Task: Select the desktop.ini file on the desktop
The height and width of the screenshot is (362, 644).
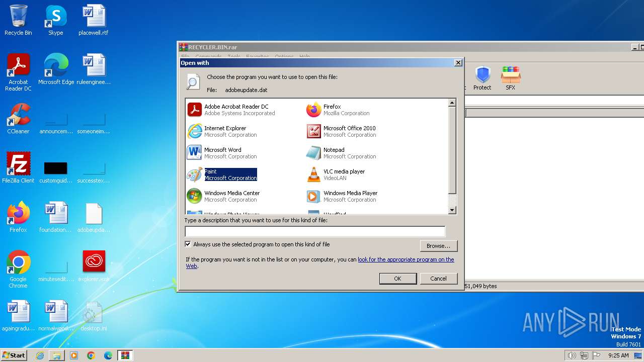Action: click(x=94, y=316)
